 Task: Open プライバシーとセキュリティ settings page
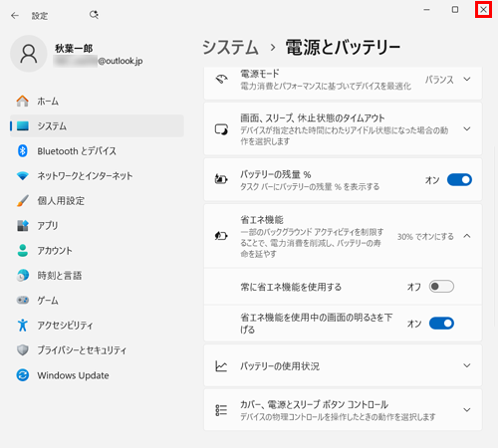click(97, 350)
